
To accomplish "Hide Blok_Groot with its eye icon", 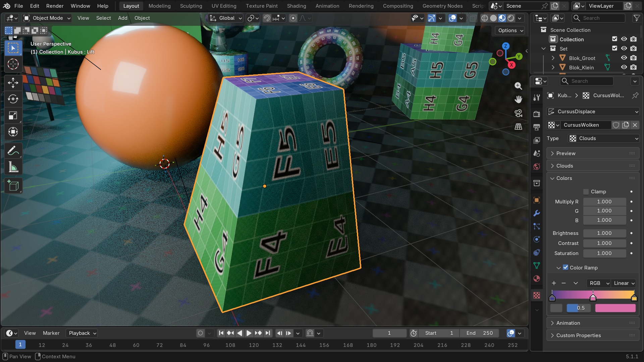I will pyautogui.click(x=624, y=58).
